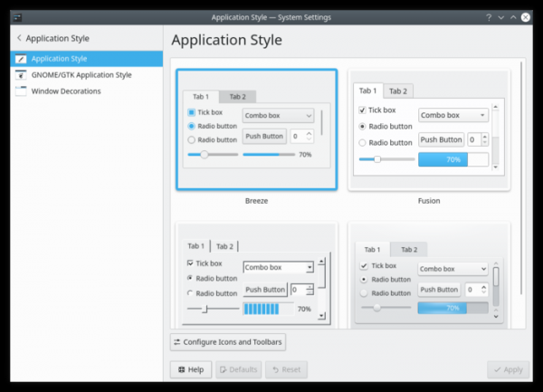Click the back arrow beside Application Style

19,39
